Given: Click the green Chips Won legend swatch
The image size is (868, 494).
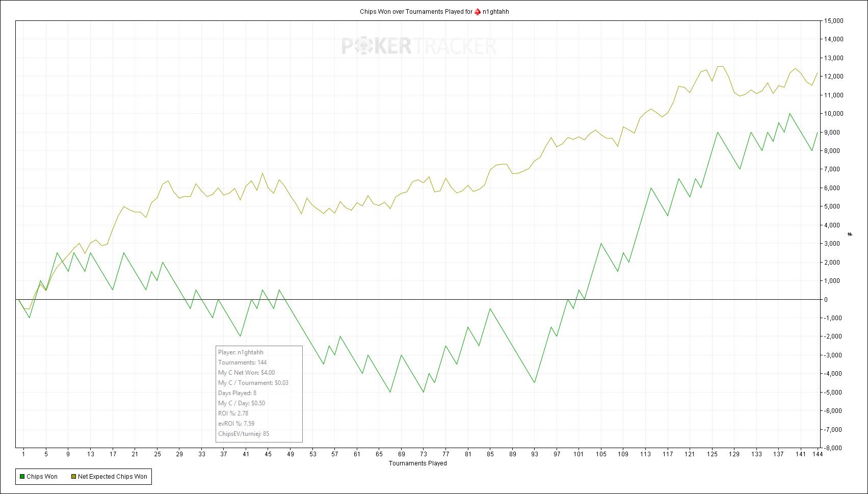Looking at the screenshot, I should click(22, 477).
